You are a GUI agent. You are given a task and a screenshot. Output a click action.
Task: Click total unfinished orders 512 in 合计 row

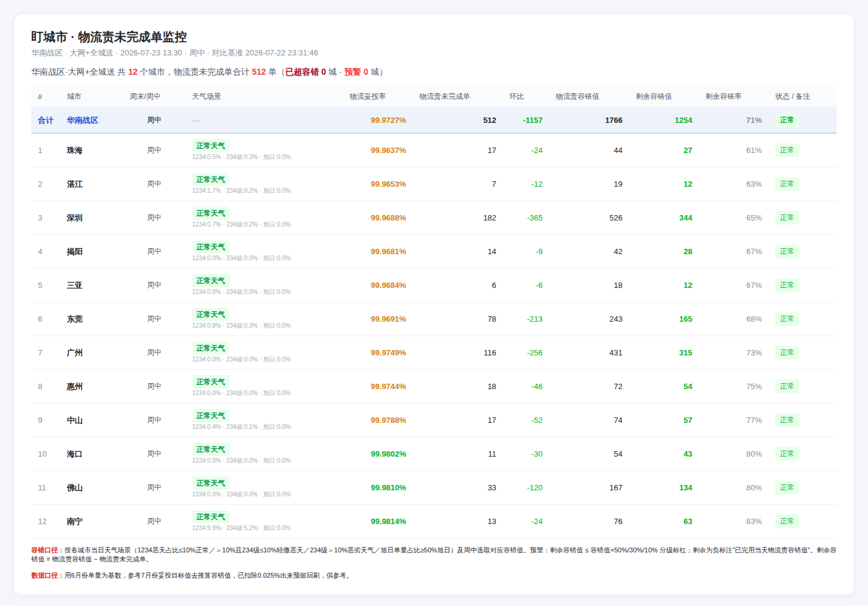(x=489, y=120)
